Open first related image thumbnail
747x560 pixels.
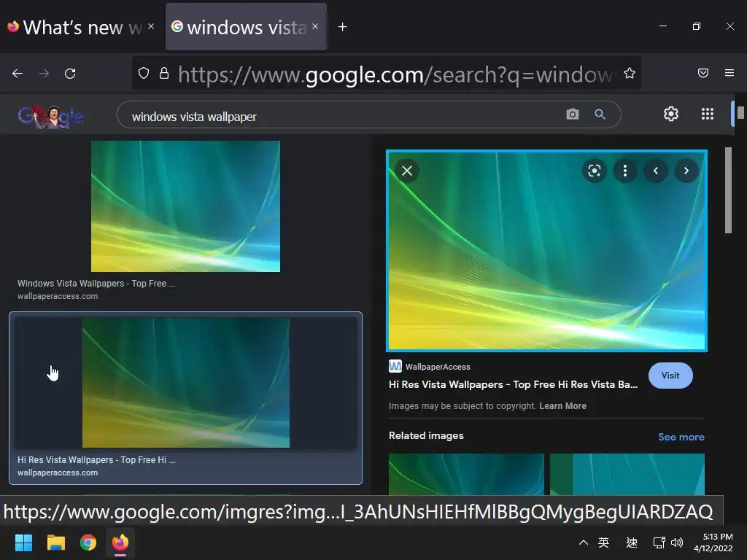click(466, 474)
